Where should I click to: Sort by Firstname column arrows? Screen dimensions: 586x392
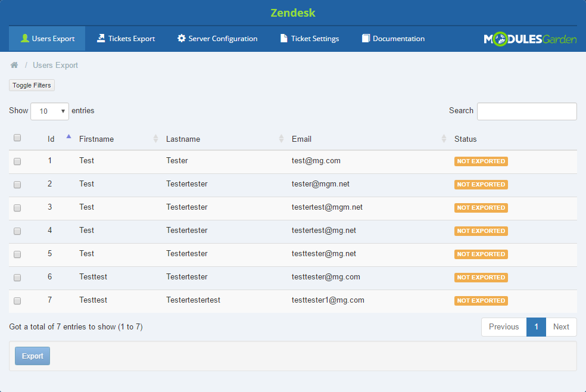click(155, 139)
